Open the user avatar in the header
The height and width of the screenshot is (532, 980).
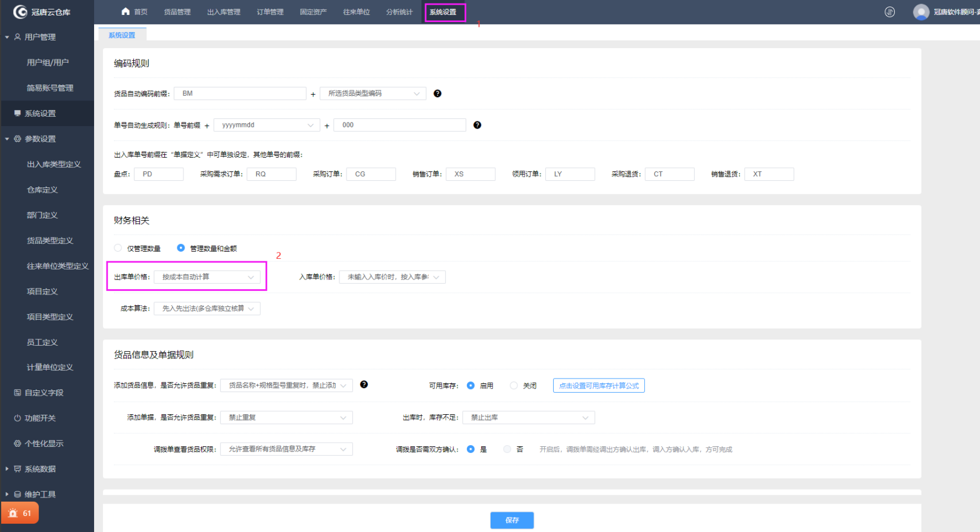point(921,12)
